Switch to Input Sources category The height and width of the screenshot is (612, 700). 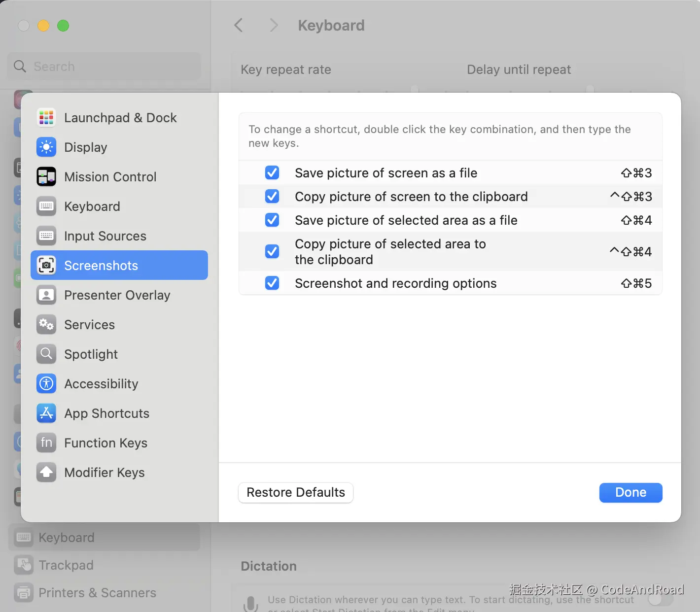pos(105,236)
